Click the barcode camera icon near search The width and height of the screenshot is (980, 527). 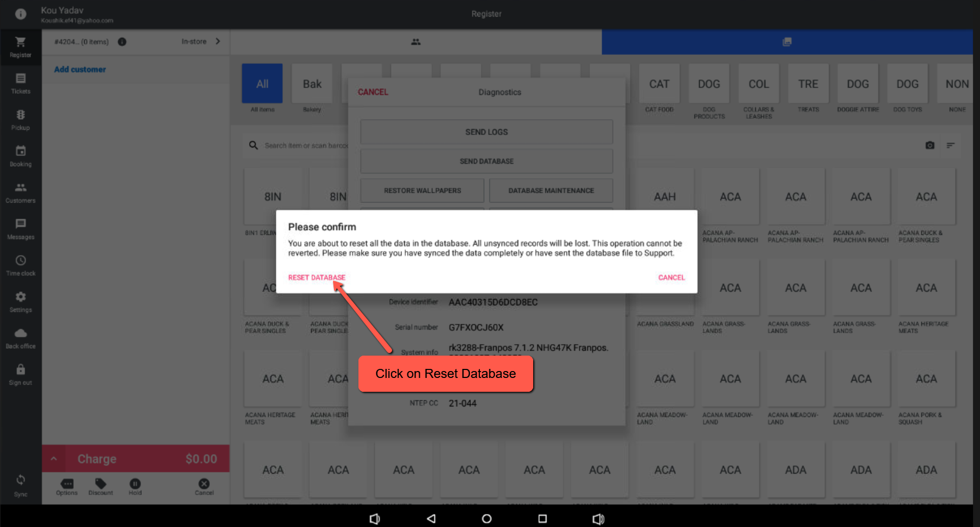coord(929,145)
